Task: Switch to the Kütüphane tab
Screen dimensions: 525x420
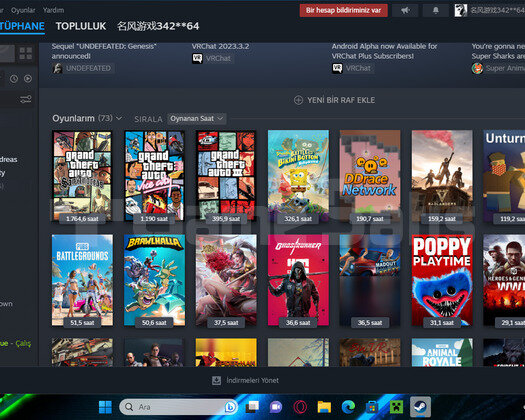Action: click(22, 26)
